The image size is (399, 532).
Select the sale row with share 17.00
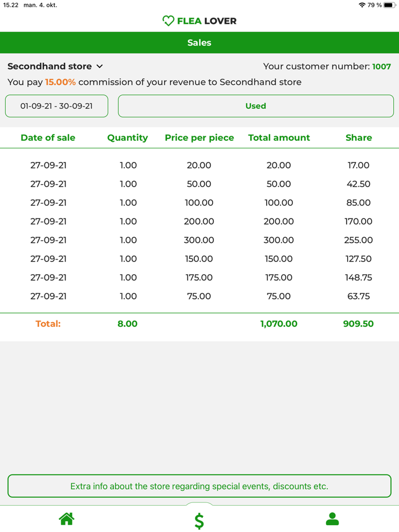pyautogui.click(x=199, y=165)
